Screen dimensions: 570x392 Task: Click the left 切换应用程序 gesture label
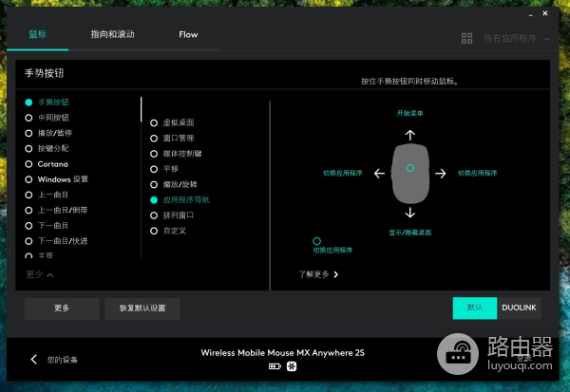pos(343,174)
